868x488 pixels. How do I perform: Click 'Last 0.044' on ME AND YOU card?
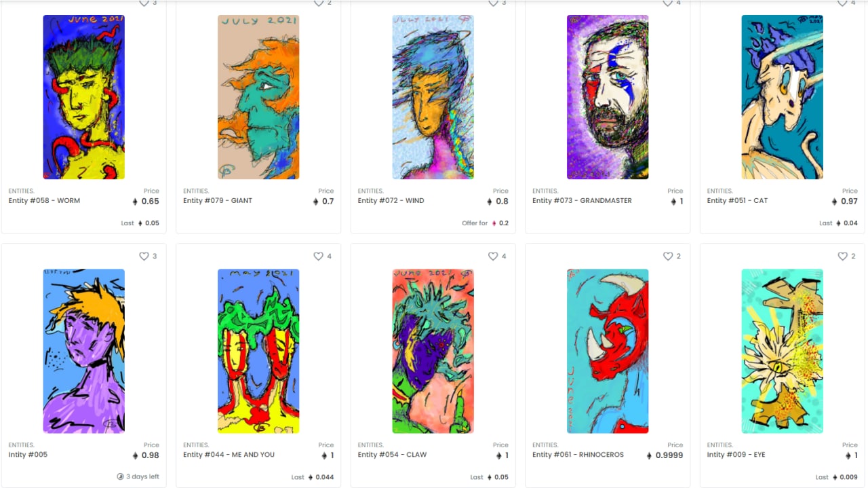(x=313, y=477)
